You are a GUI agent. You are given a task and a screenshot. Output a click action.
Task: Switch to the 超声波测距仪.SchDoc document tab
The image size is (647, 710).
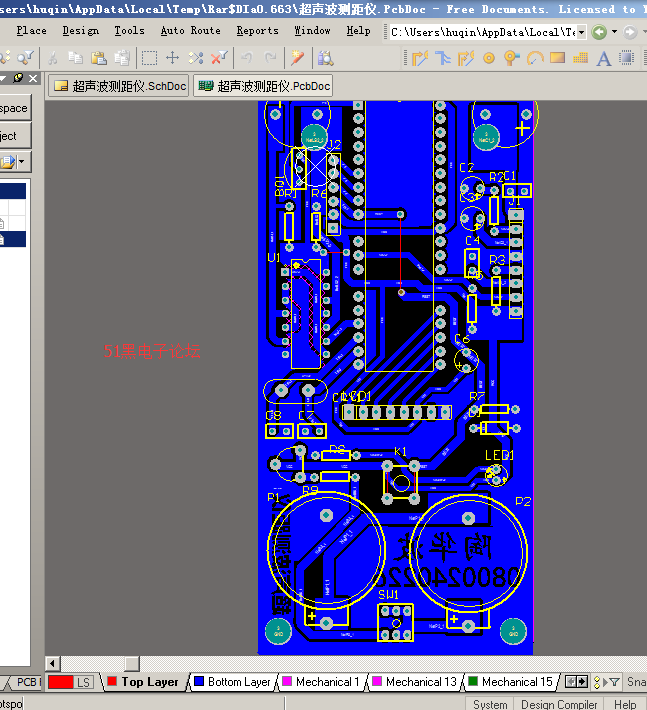120,86
